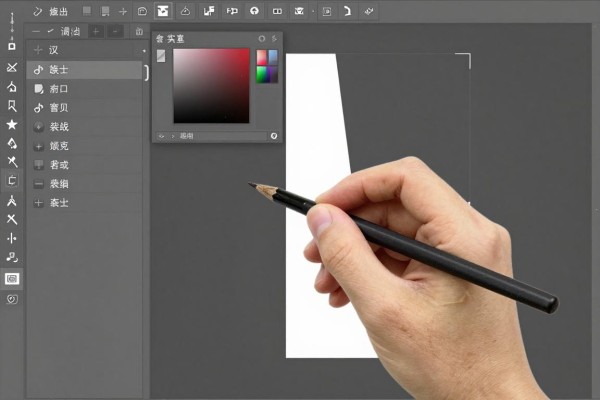Click the minus button in the panel header
Image resolution: width=600 pixels, height=400 pixels.
(116, 31)
